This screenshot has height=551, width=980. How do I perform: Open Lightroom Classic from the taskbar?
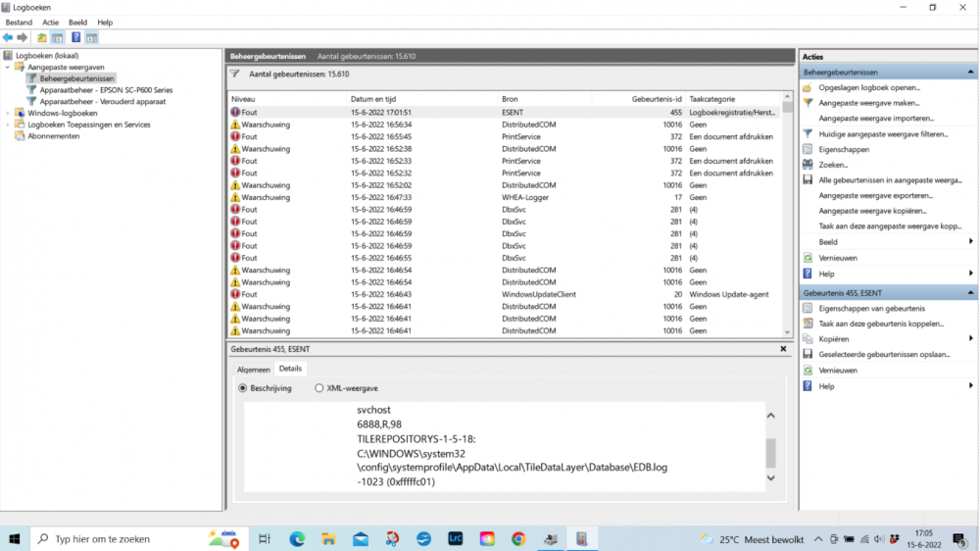(x=455, y=538)
